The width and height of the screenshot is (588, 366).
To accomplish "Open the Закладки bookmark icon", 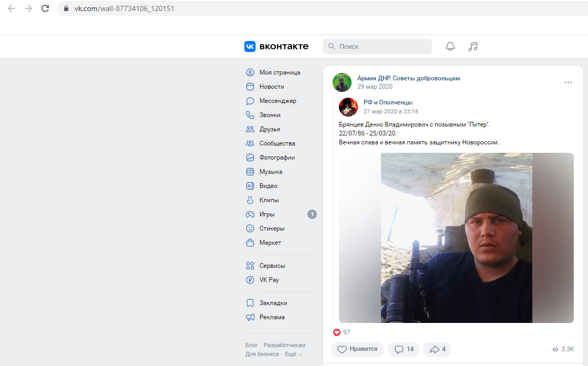I will pos(250,303).
